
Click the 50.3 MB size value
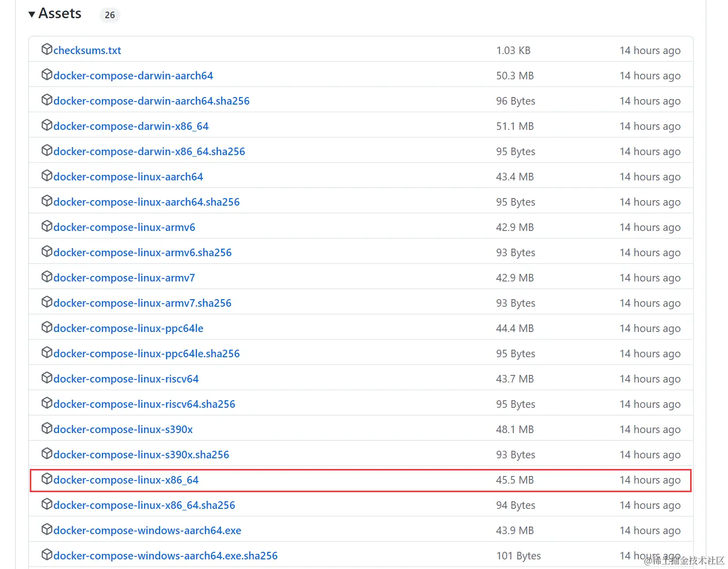click(515, 76)
